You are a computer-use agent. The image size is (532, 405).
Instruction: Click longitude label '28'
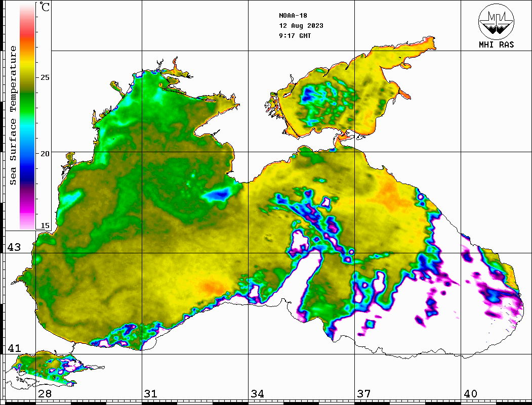coord(45,393)
